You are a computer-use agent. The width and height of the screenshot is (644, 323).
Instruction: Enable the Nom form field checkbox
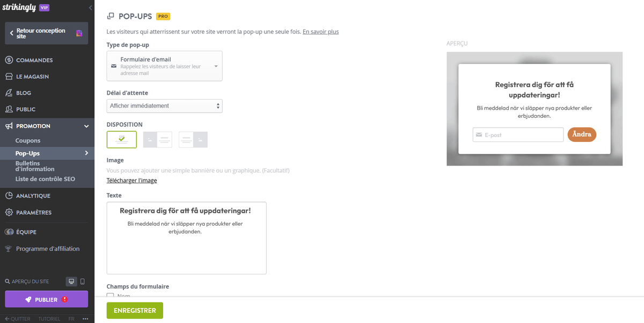click(111, 295)
